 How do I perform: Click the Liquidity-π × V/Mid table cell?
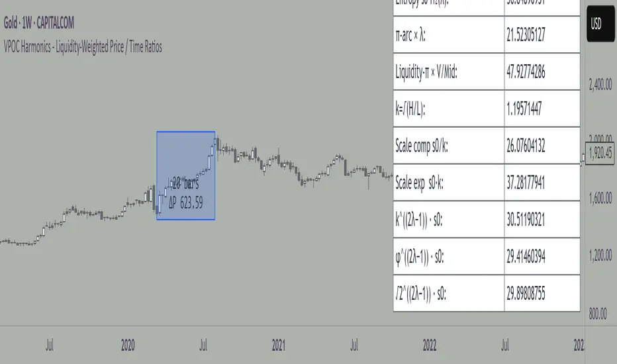click(446, 73)
